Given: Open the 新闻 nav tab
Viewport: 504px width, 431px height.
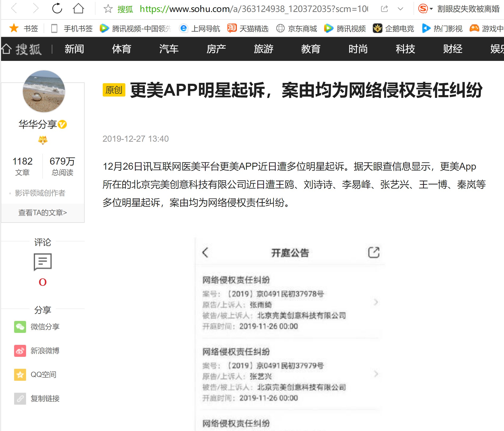Looking at the screenshot, I should point(74,49).
